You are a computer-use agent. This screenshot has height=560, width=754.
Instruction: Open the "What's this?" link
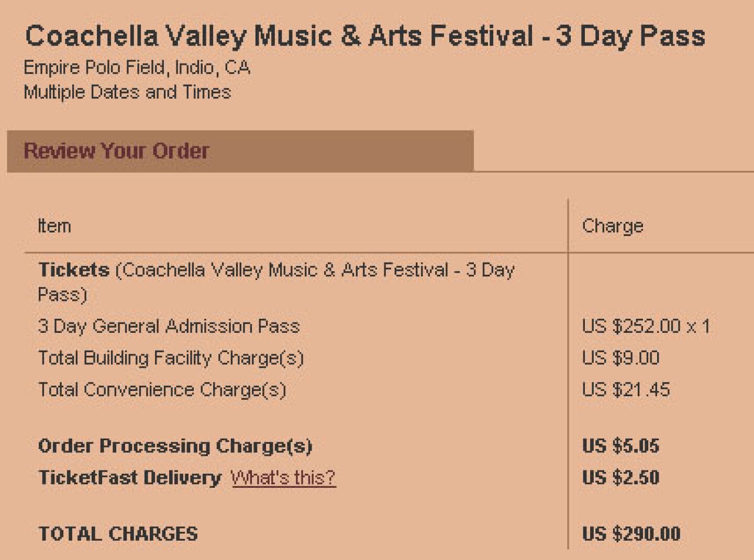pos(283,477)
